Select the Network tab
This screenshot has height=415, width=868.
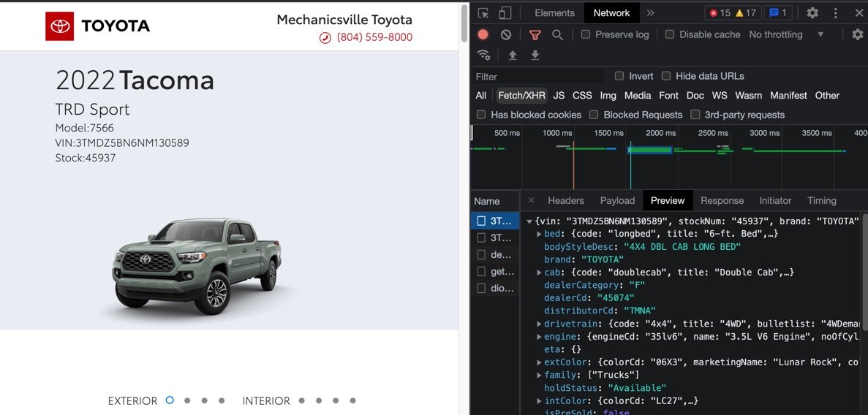tap(612, 12)
